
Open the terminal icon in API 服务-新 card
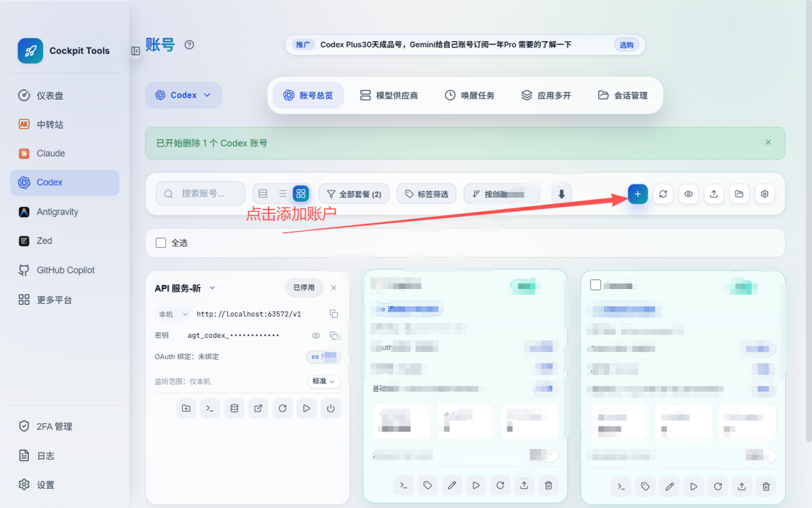click(x=210, y=408)
